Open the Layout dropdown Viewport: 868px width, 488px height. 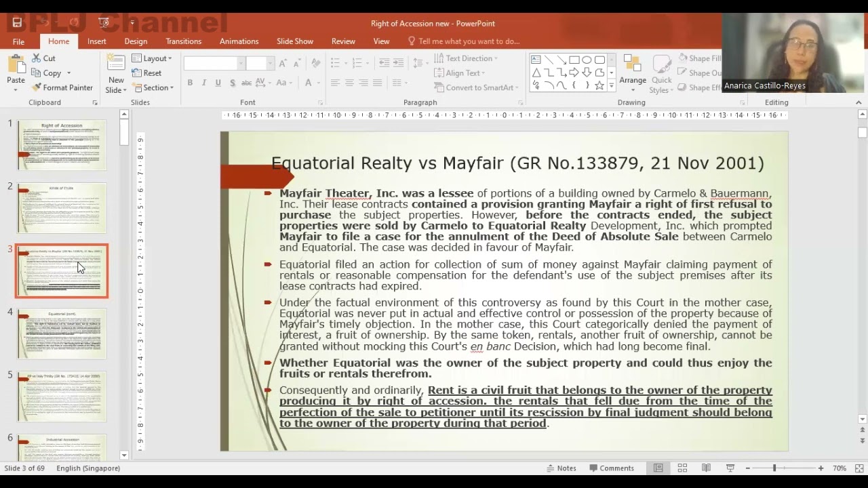tap(152, 58)
